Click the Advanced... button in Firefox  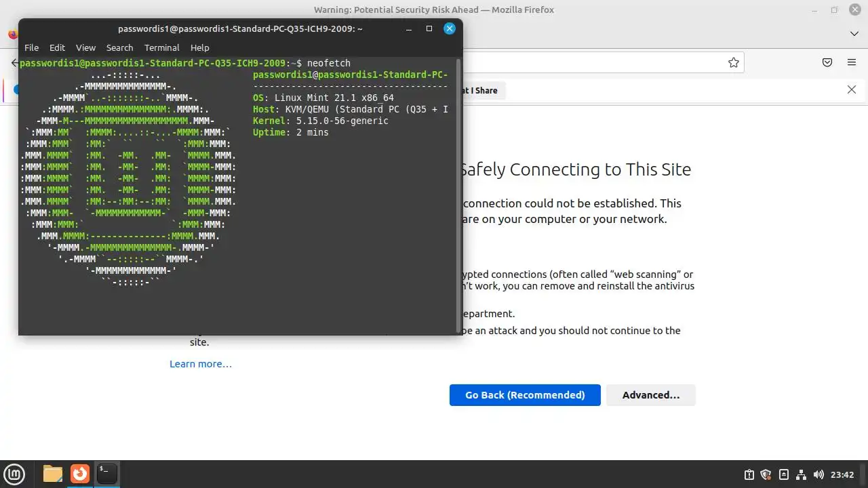(x=651, y=395)
